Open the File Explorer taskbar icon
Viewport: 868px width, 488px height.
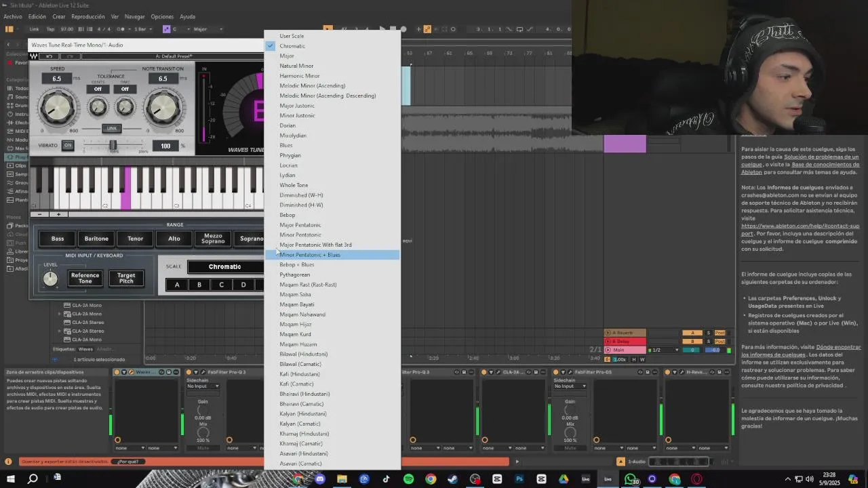(x=342, y=479)
